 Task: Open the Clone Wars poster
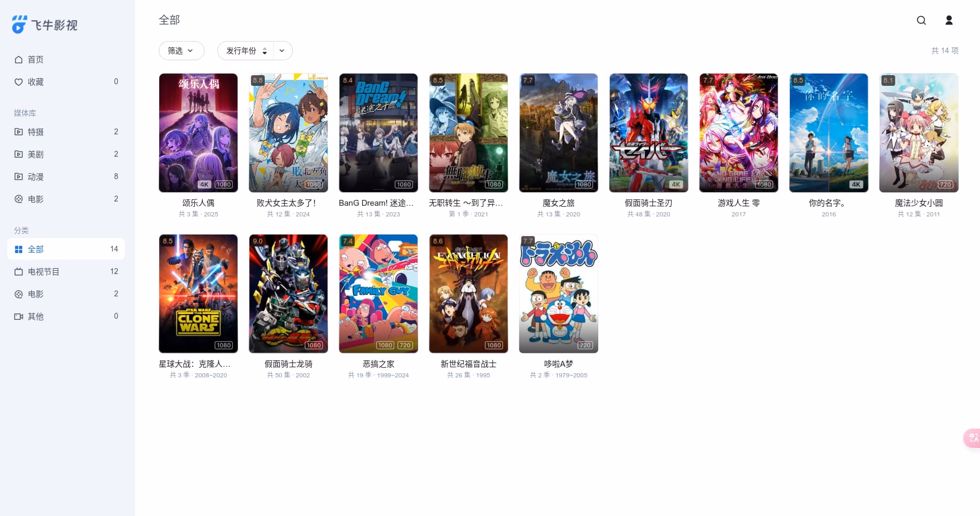(x=198, y=294)
